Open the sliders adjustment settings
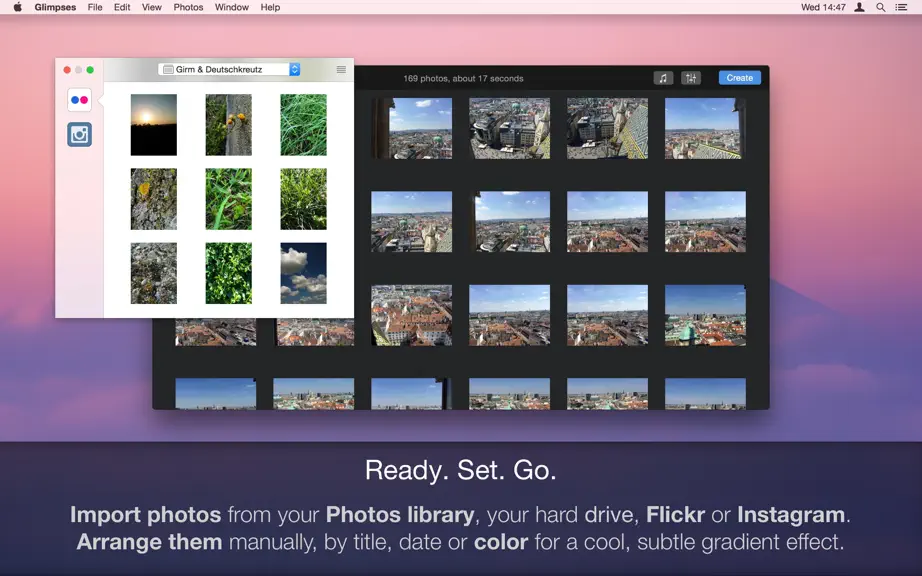 pos(691,78)
